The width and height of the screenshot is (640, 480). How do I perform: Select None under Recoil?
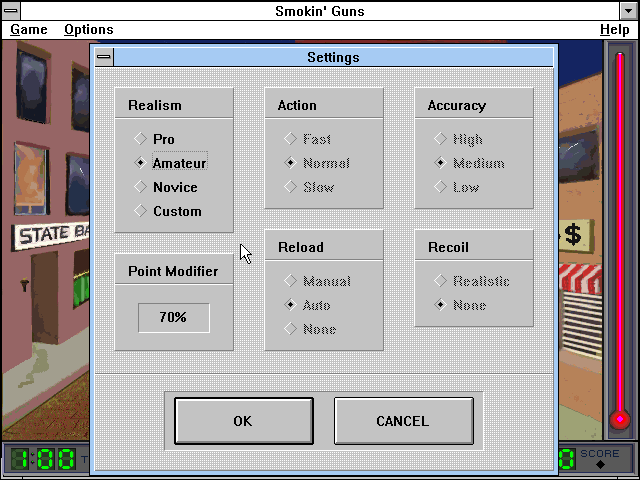point(460,305)
